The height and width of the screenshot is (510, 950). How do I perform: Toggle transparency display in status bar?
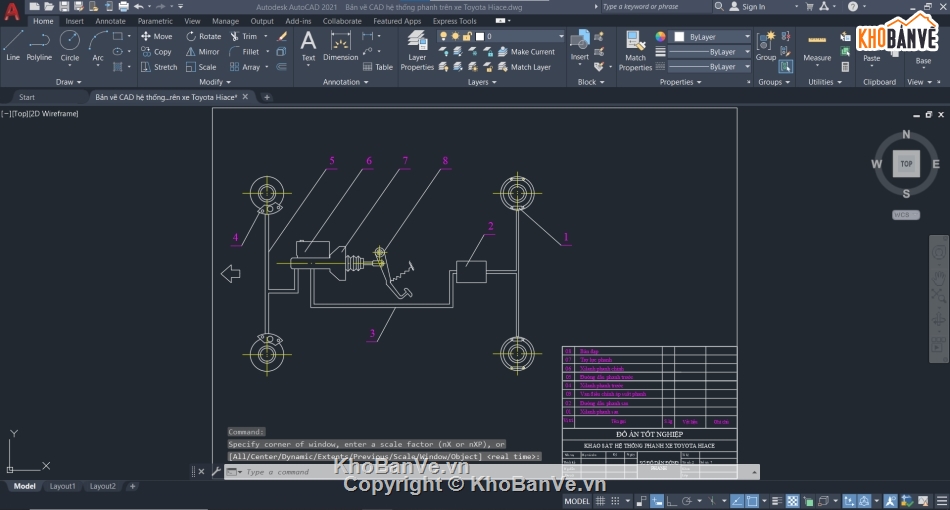coord(792,501)
